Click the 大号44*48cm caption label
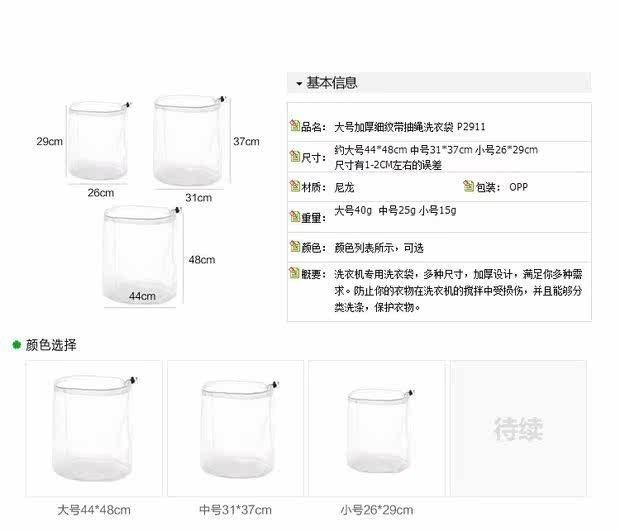The width and height of the screenshot is (620, 531). tap(94, 510)
